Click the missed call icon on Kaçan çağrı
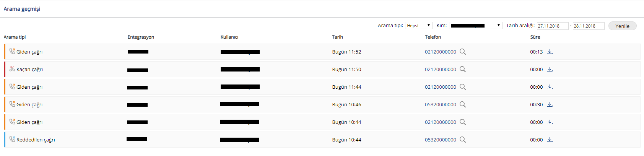The width and height of the screenshot is (644, 156). click(x=12, y=69)
